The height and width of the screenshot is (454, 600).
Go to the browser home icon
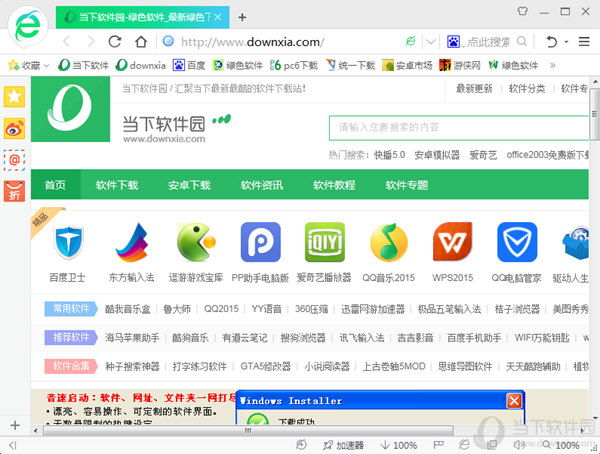pyautogui.click(x=141, y=41)
